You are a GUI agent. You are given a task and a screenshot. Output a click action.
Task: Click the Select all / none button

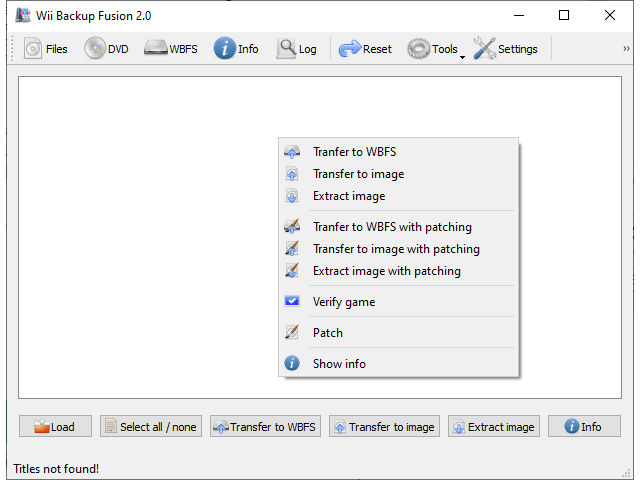(x=150, y=427)
